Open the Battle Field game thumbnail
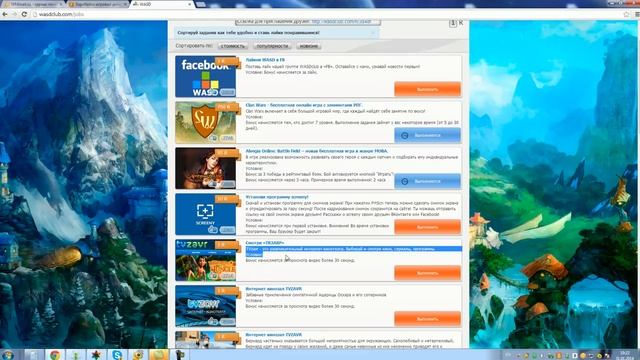 pos(206,168)
